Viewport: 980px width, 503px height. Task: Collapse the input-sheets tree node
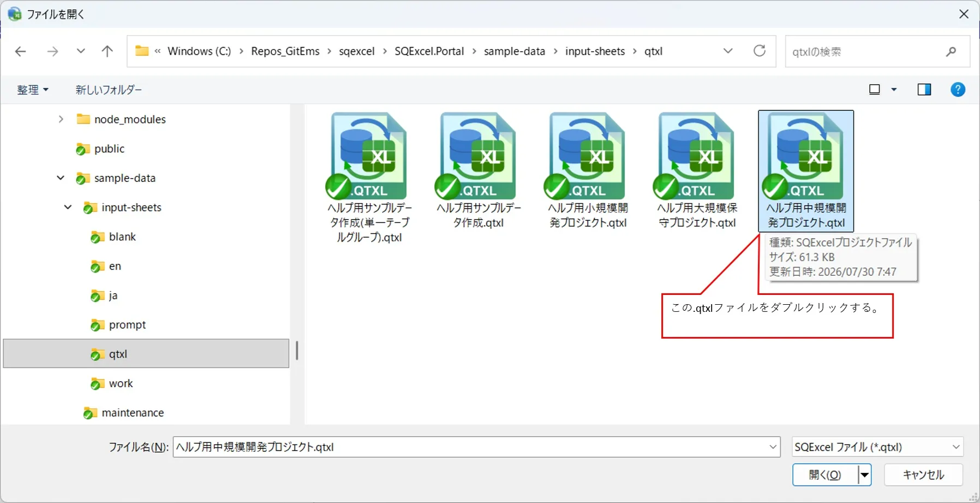pos(68,208)
